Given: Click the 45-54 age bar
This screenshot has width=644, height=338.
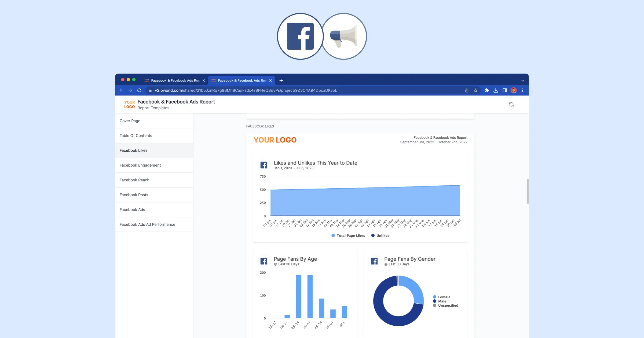Looking at the screenshot, I should 321,308.
